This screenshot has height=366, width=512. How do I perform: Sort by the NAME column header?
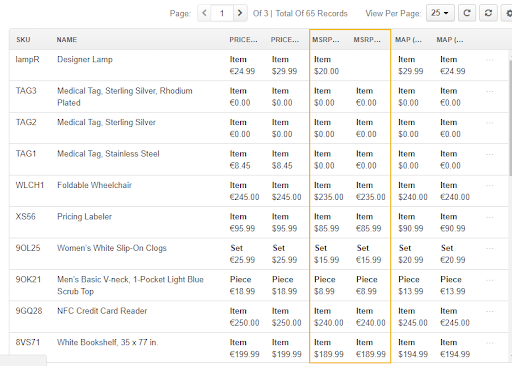pyautogui.click(x=67, y=40)
